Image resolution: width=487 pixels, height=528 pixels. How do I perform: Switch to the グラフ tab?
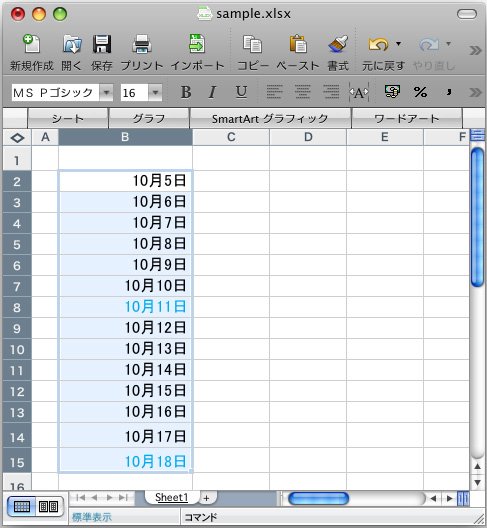[x=149, y=119]
